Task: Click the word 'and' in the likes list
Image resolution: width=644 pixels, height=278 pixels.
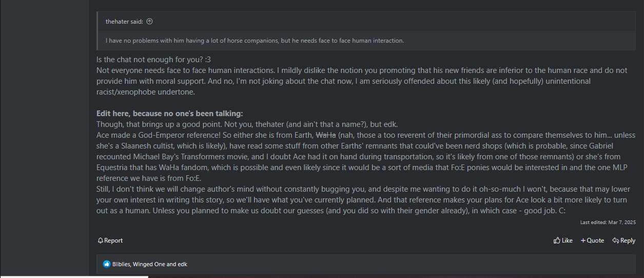Action: (x=171, y=264)
